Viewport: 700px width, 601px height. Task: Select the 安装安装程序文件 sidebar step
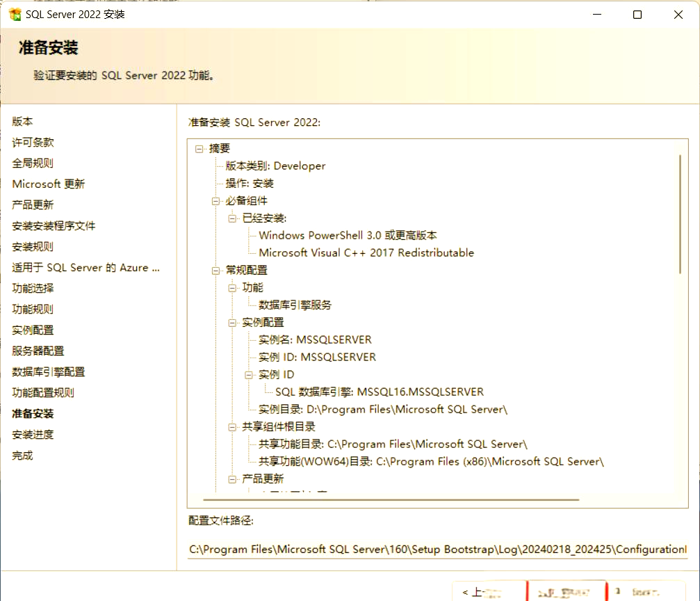point(54,225)
